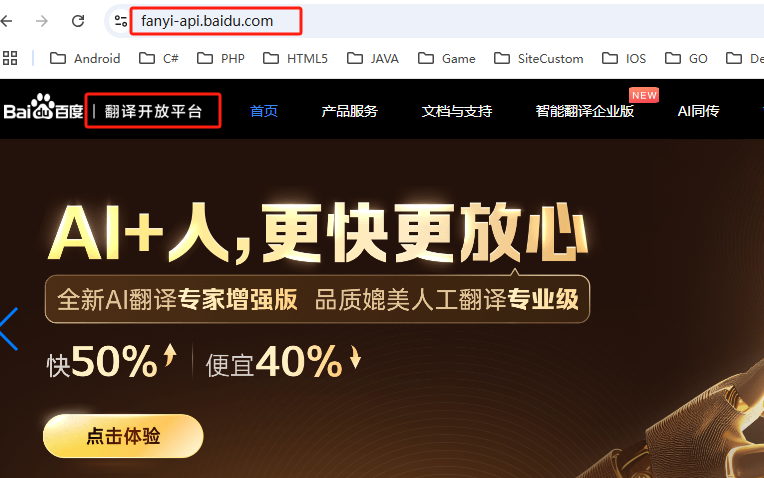Go to 智能翻译企业版 page
764x478 pixels.
(x=585, y=111)
